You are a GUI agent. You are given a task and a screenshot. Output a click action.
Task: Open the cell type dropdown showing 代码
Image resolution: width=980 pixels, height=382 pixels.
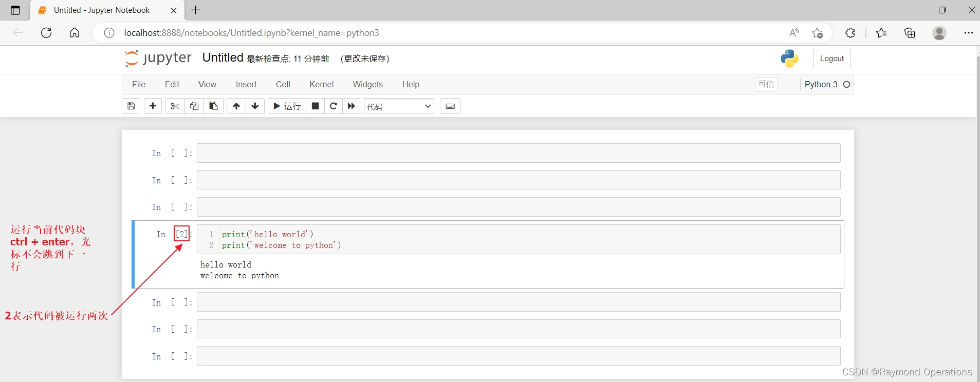(x=399, y=106)
